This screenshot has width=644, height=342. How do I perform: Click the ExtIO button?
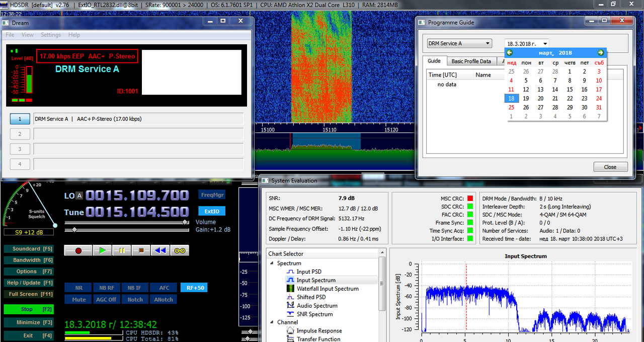click(x=212, y=211)
